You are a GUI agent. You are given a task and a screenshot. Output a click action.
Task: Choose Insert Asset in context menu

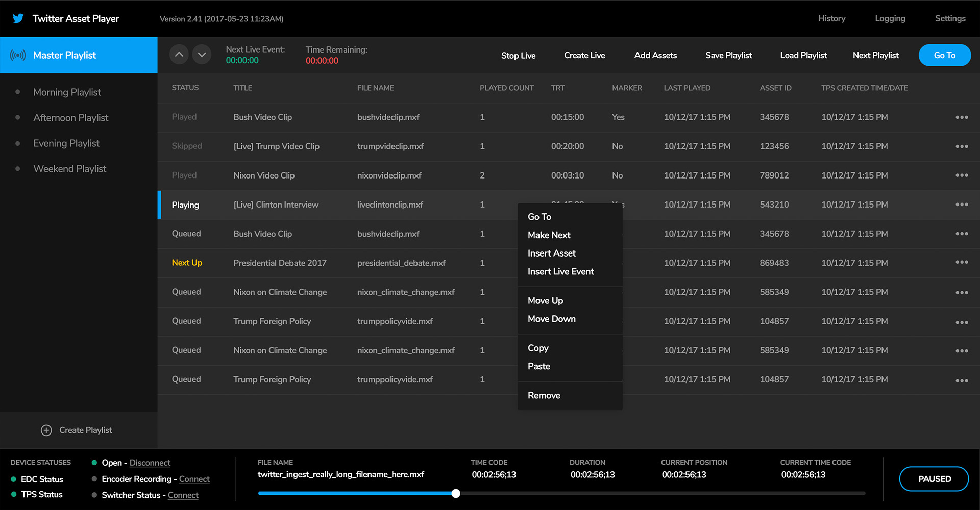pyautogui.click(x=552, y=253)
